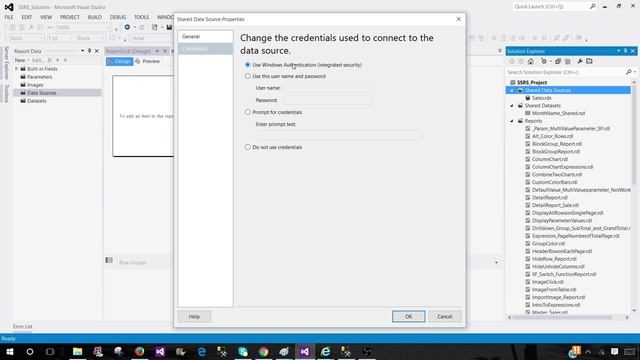
Task: Switch to the Design tab
Action: (120, 61)
